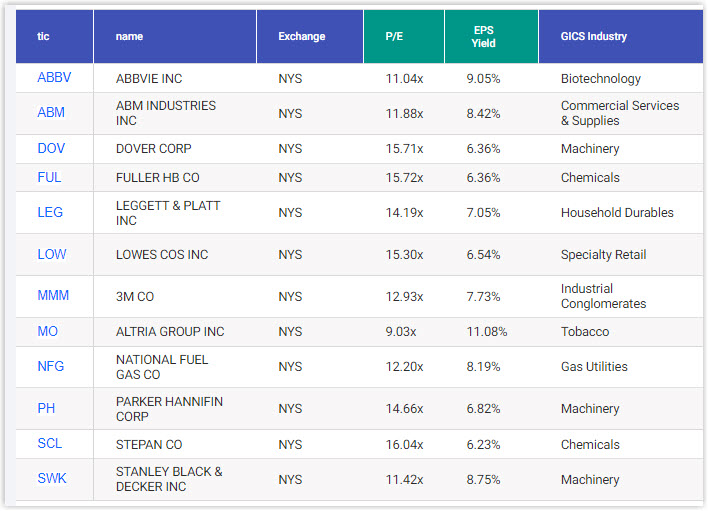Open the ABBV ticker link
708x511 pixels.
coord(54,78)
